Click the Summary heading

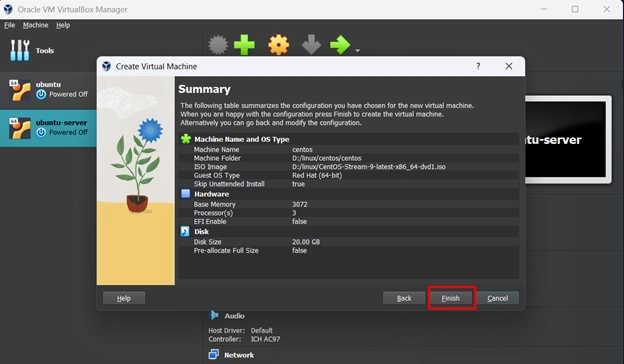tap(204, 89)
